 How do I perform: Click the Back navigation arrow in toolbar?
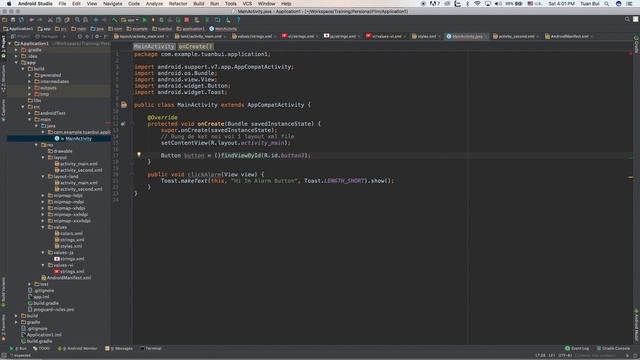pos(96,20)
